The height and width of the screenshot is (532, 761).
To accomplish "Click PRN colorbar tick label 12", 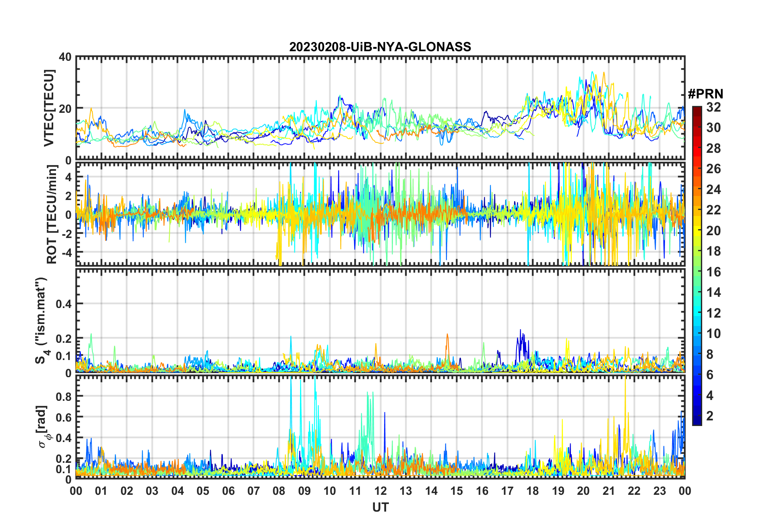I will pos(713,313).
